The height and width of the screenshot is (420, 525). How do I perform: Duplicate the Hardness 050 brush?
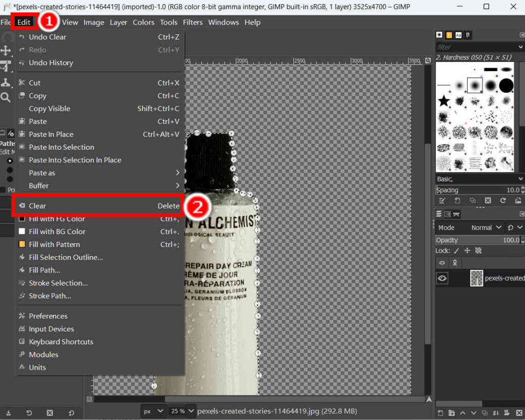(x=474, y=200)
